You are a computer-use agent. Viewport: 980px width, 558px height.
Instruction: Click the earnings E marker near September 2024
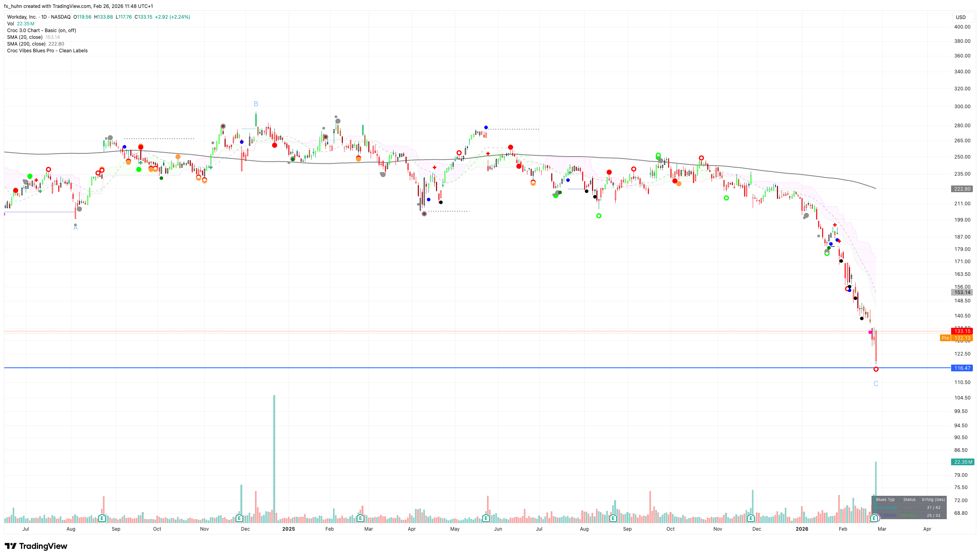point(102,518)
